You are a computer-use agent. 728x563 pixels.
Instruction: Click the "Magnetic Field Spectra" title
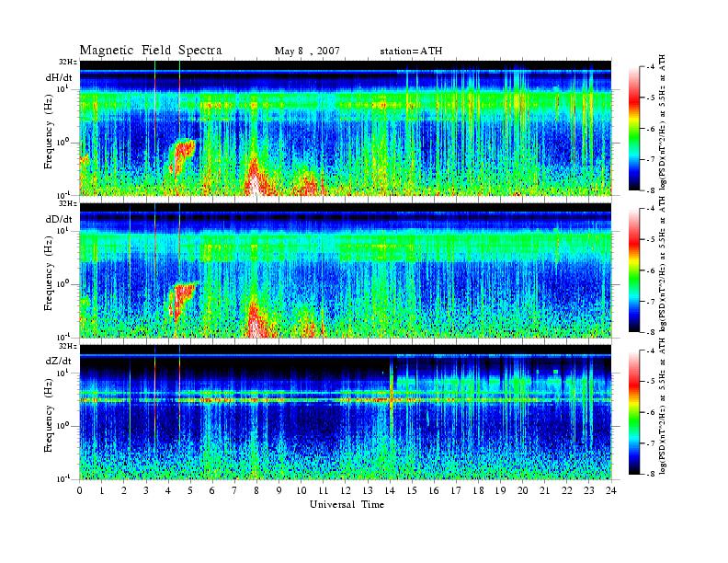click(x=151, y=51)
